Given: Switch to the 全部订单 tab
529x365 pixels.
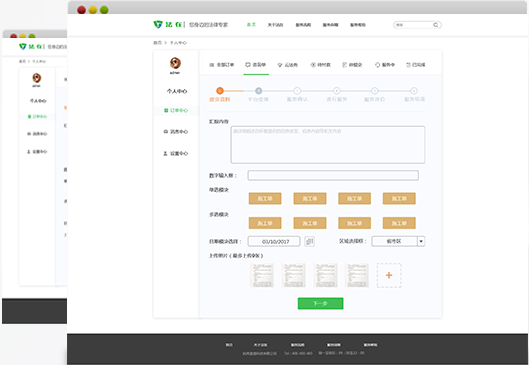Looking at the screenshot, I should tap(222, 65).
